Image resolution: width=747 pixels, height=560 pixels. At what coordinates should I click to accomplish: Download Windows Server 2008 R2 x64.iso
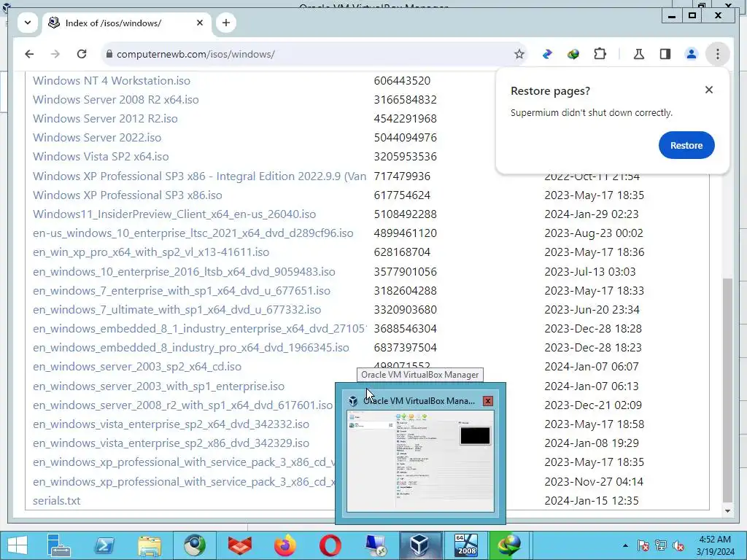tap(116, 99)
